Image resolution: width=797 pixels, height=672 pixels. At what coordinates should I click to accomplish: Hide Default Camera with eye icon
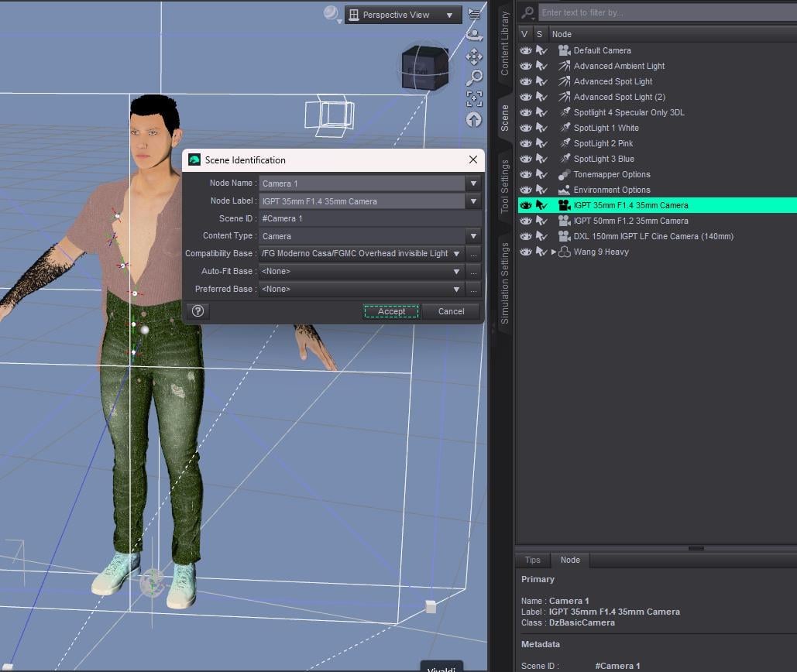[526, 50]
